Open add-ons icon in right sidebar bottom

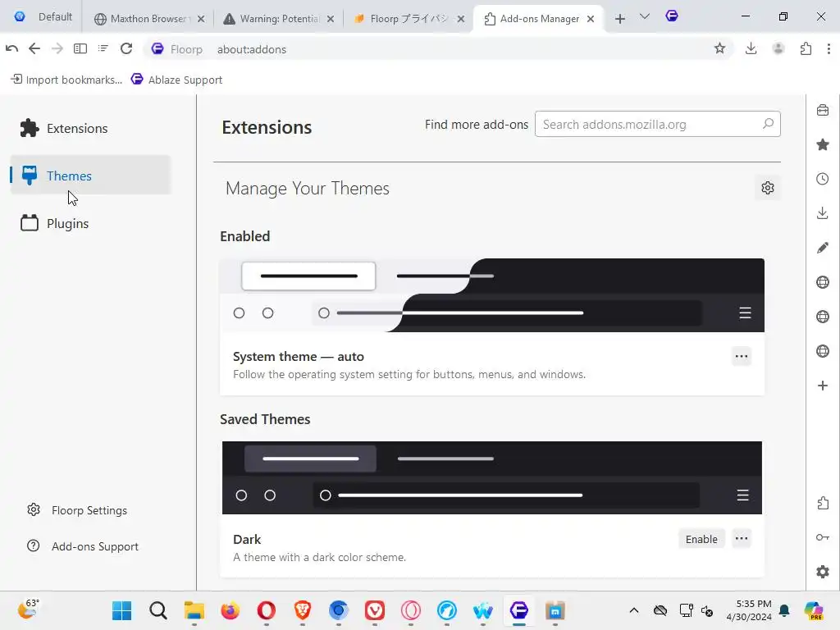[x=822, y=503]
